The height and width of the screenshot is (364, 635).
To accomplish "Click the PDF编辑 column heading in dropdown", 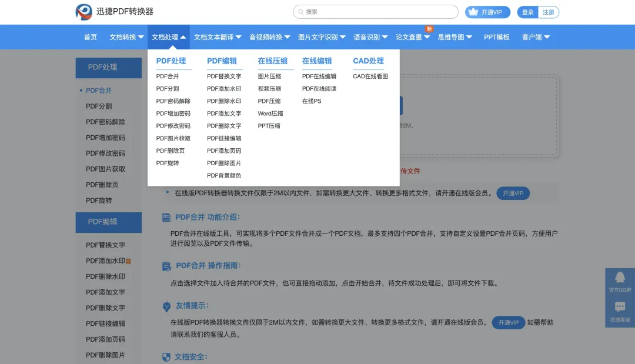I will point(222,61).
